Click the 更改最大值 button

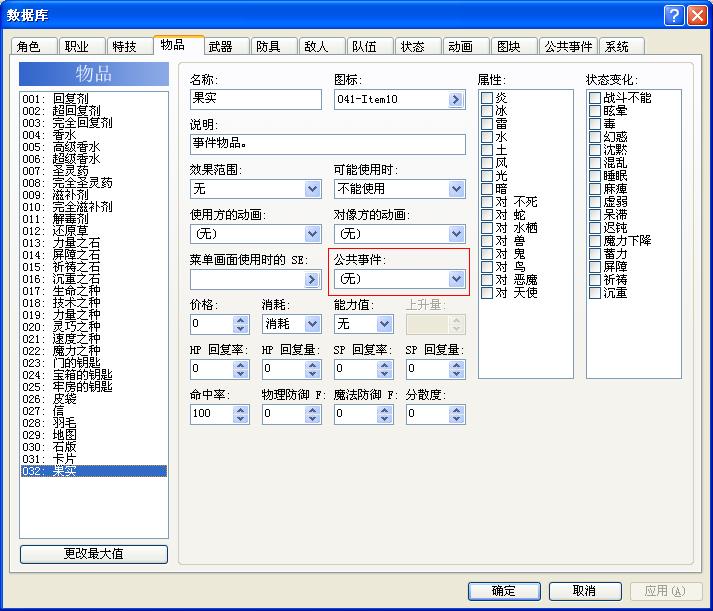point(94,554)
